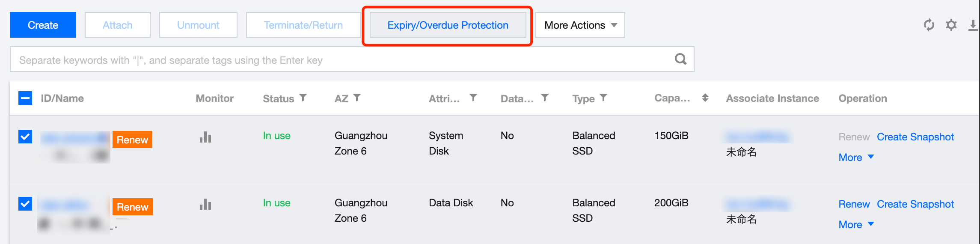Uncheck the 200GiB Data Disk row
Screen dimensions: 980x244
point(25,203)
